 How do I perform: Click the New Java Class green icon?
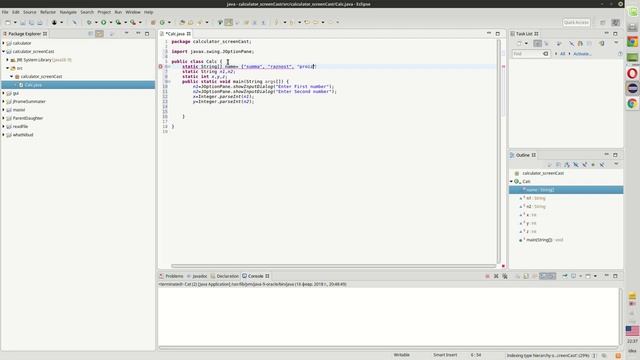162,22
